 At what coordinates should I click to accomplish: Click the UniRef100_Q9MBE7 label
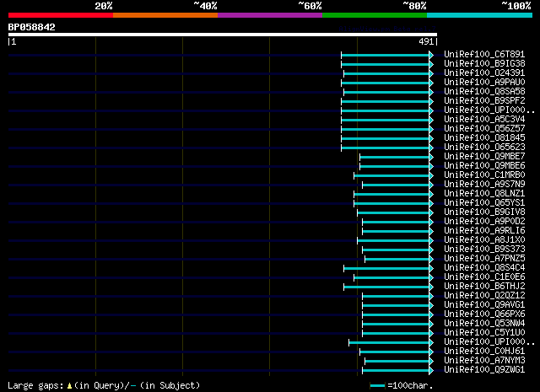(484, 157)
